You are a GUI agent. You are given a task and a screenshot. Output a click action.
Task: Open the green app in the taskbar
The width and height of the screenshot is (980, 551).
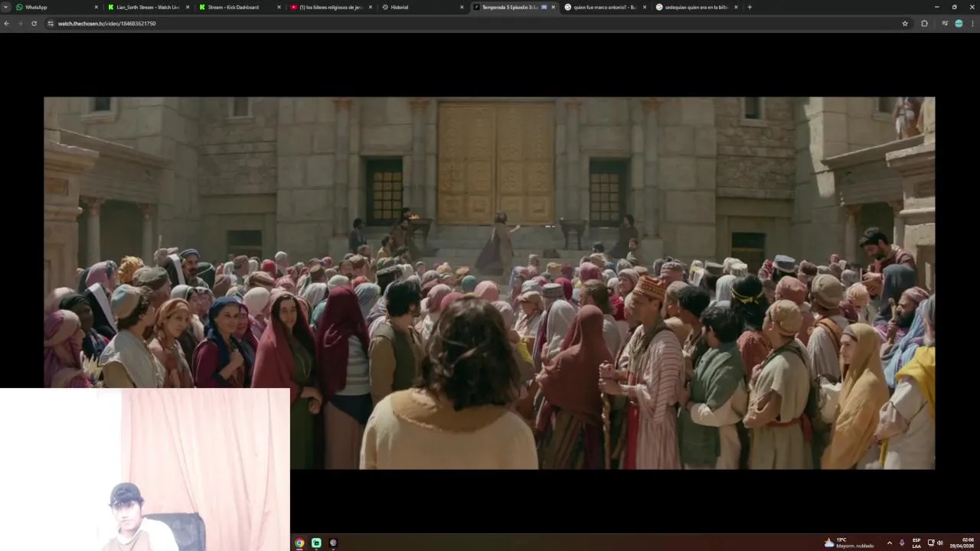[316, 543]
